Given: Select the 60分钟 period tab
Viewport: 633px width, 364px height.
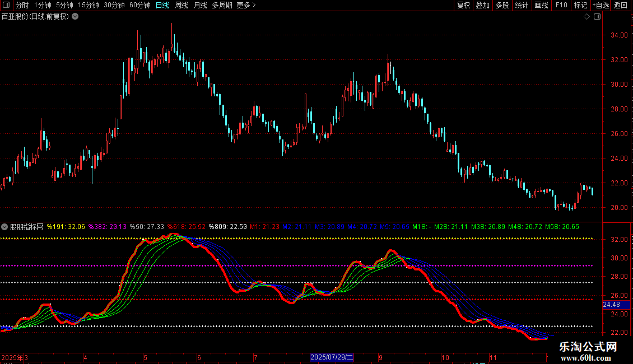Looking at the screenshot, I should (140, 6).
